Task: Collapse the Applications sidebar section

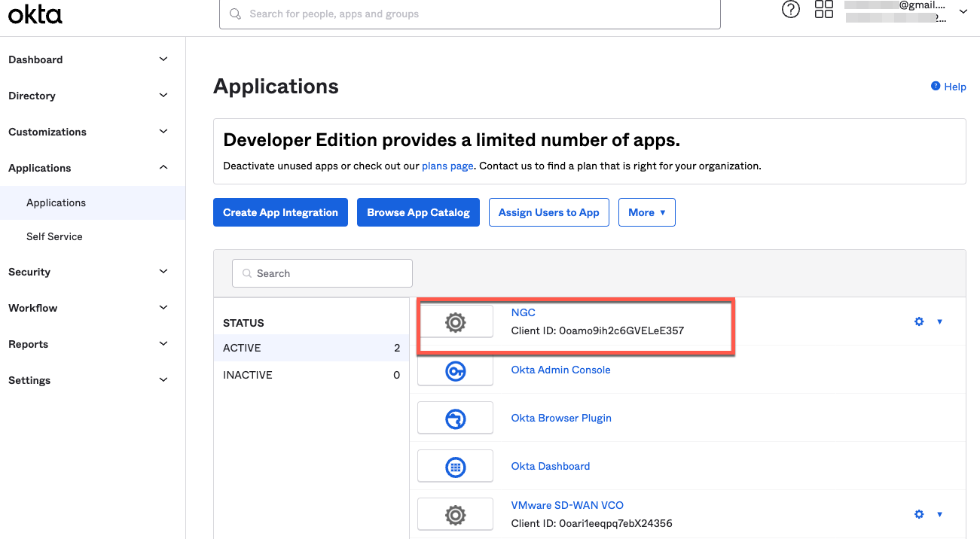Action: [x=163, y=168]
